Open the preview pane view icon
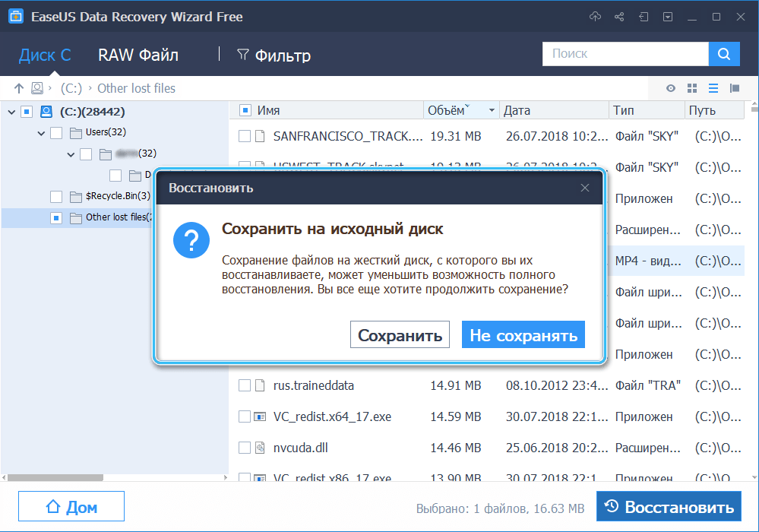 pos(734,88)
